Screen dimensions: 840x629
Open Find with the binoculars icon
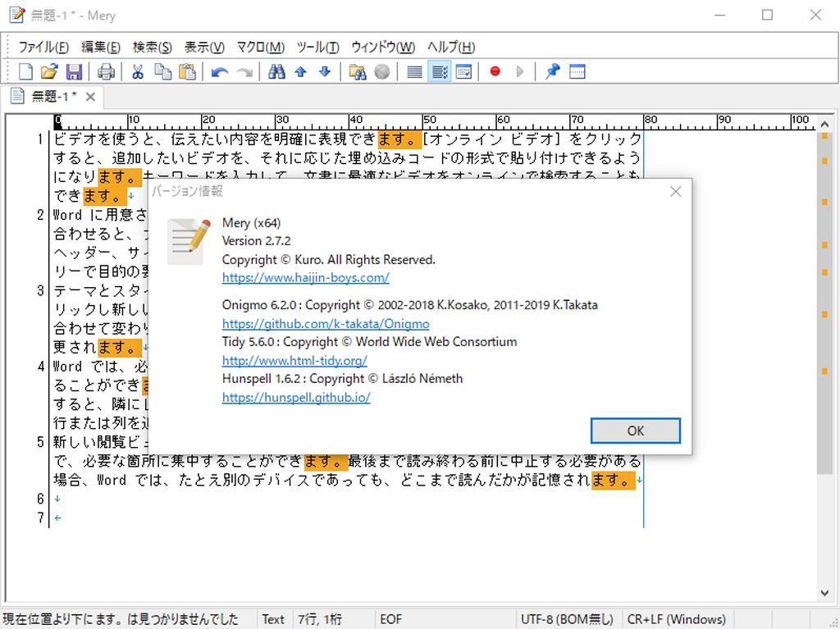tap(276, 71)
